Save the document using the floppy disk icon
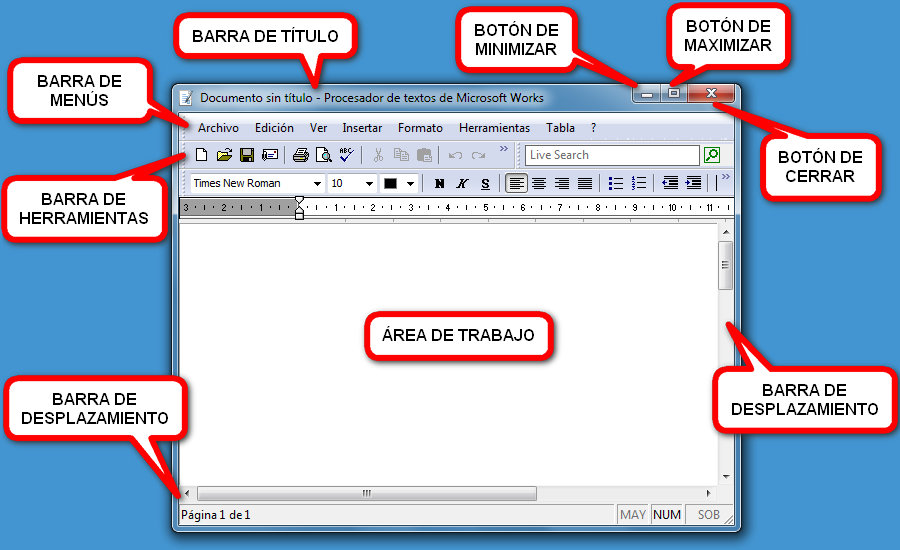Viewport: 900px width, 550px height. (246, 155)
